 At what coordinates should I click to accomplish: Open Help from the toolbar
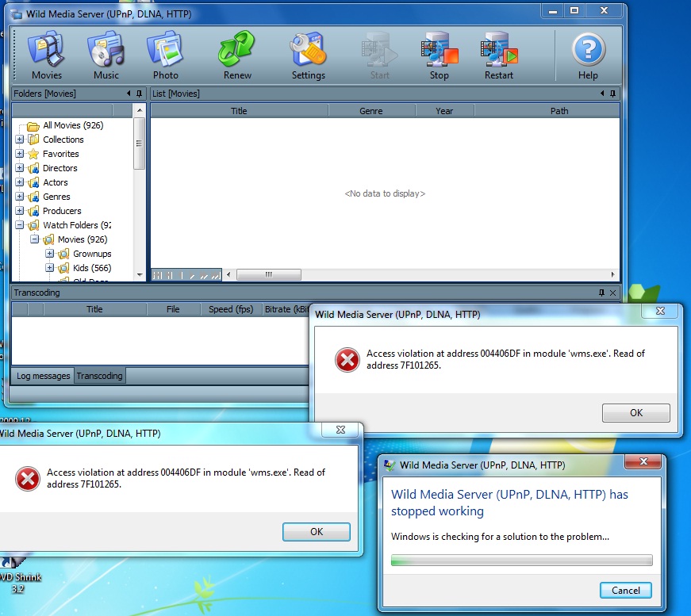pyautogui.click(x=588, y=55)
